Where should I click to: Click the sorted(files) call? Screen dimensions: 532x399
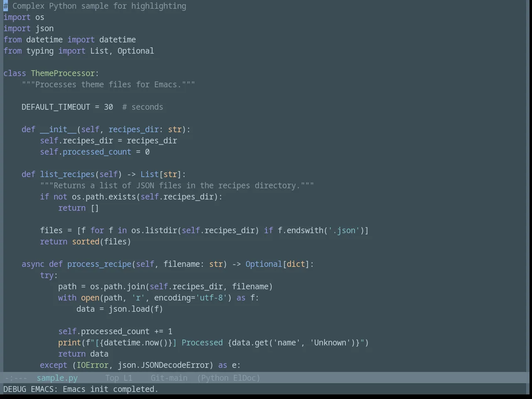tap(101, 241)
